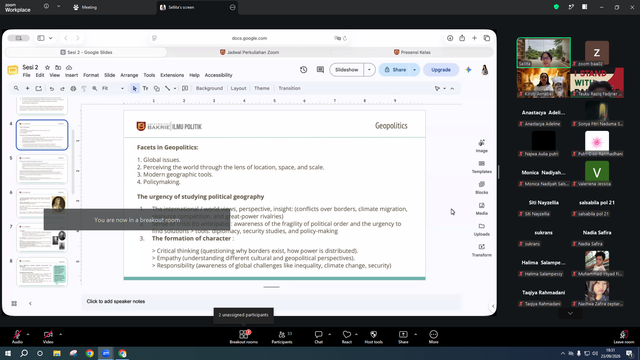The image size is (640, 360).
Task: Open Windows Start menu
Action: tap(8, 353)
